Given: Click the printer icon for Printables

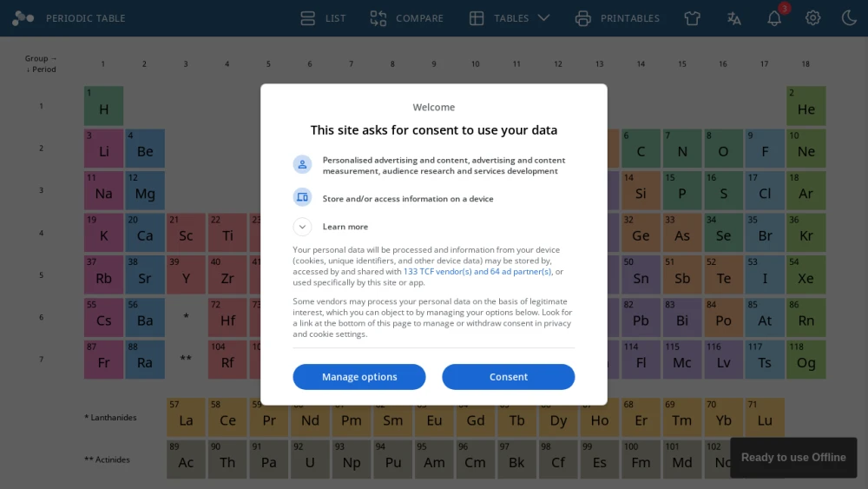Looking at the screenshot, I should click(583, 18).
